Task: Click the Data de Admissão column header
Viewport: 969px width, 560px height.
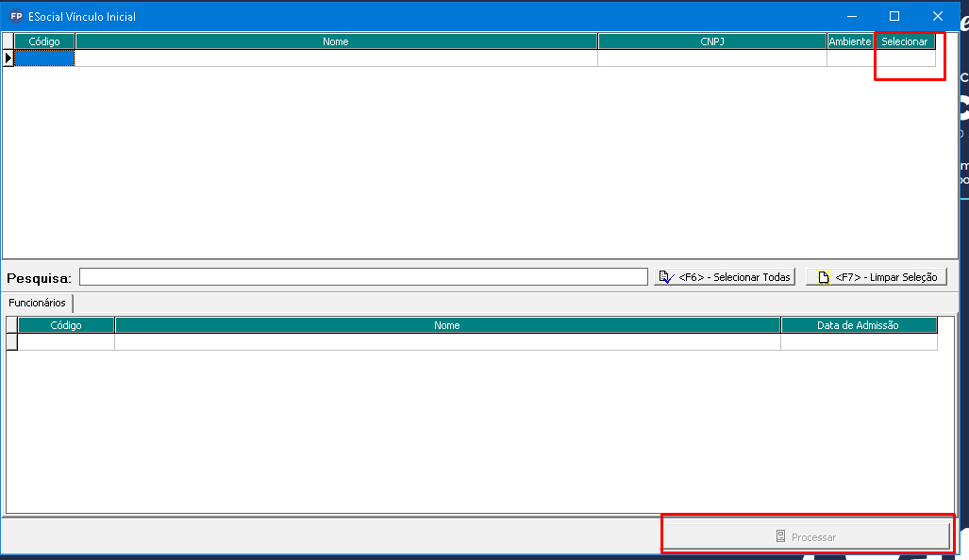Action: coord(858,325)
